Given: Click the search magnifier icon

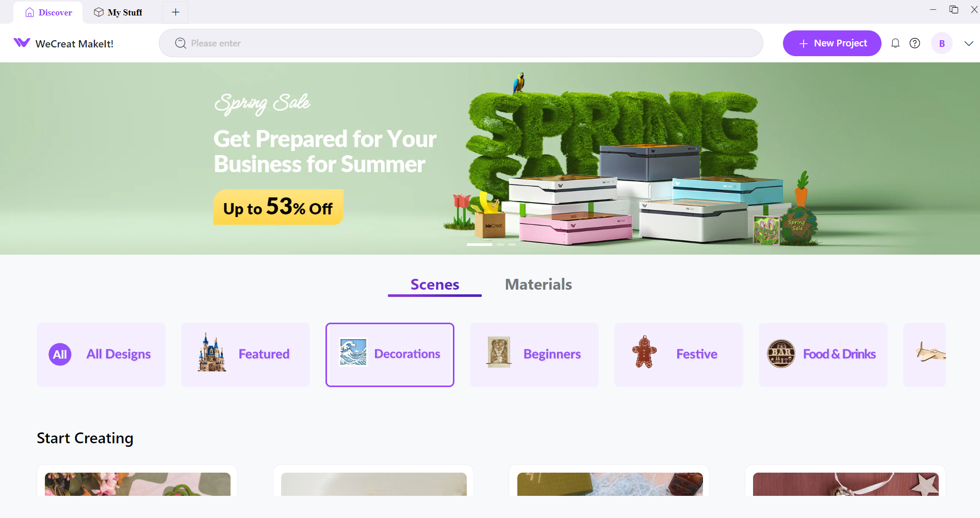Looking at the screenshot, I should tap(181, 43).
